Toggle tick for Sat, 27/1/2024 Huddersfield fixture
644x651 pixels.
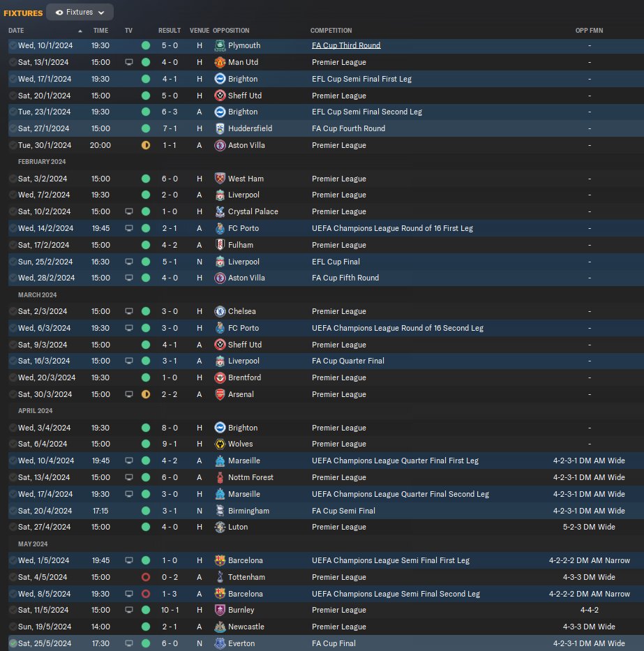click(x=13, y=128)
